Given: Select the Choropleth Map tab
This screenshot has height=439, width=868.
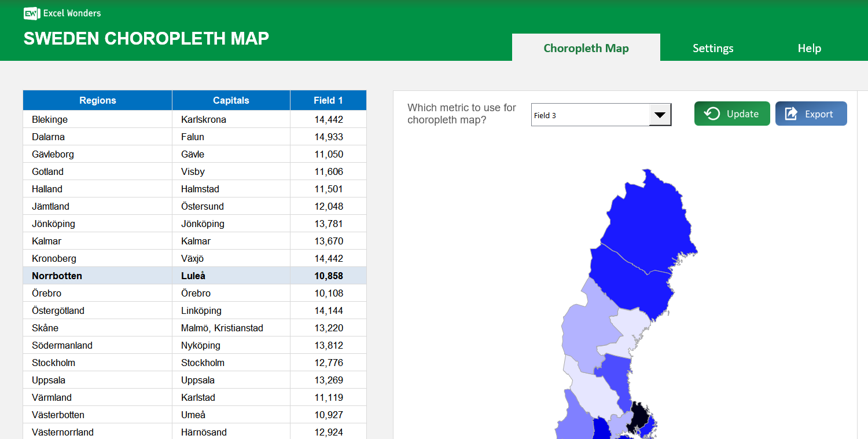Looking at the screenshot, I should (x=586, y=48).
